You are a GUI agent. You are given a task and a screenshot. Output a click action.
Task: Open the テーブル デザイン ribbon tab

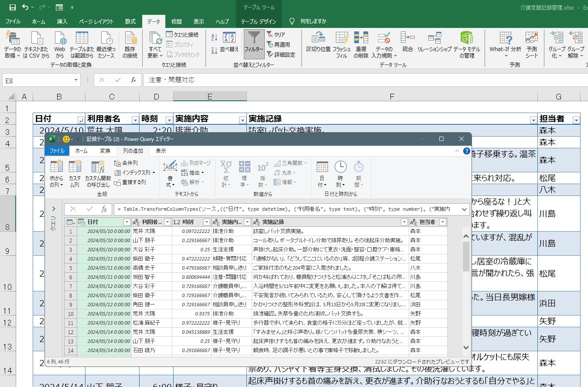258,21
